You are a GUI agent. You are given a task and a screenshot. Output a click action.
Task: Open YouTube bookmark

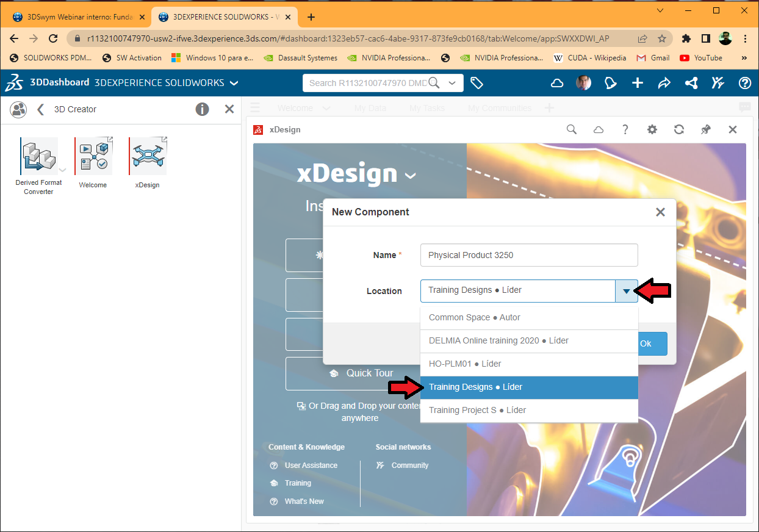click(x=701, y=58)
